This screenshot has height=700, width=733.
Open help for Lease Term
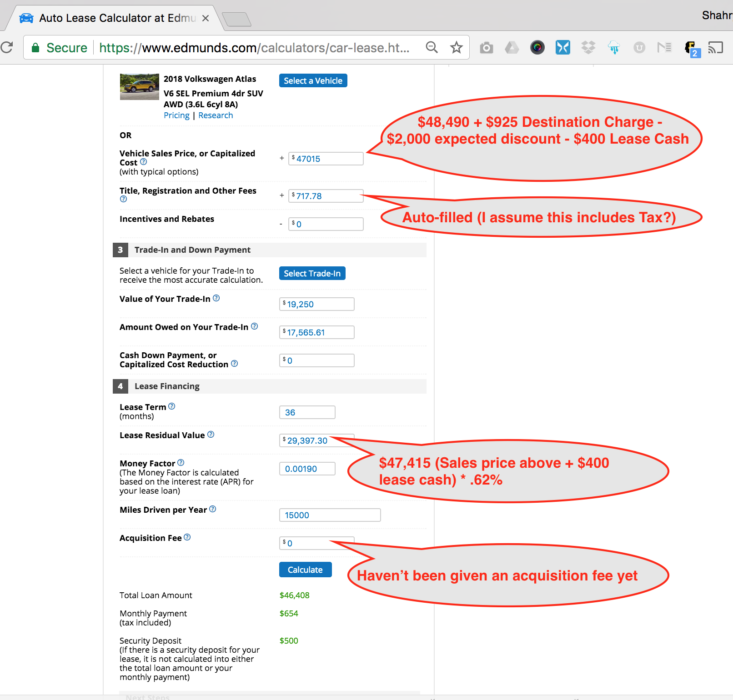click(172, 406)
